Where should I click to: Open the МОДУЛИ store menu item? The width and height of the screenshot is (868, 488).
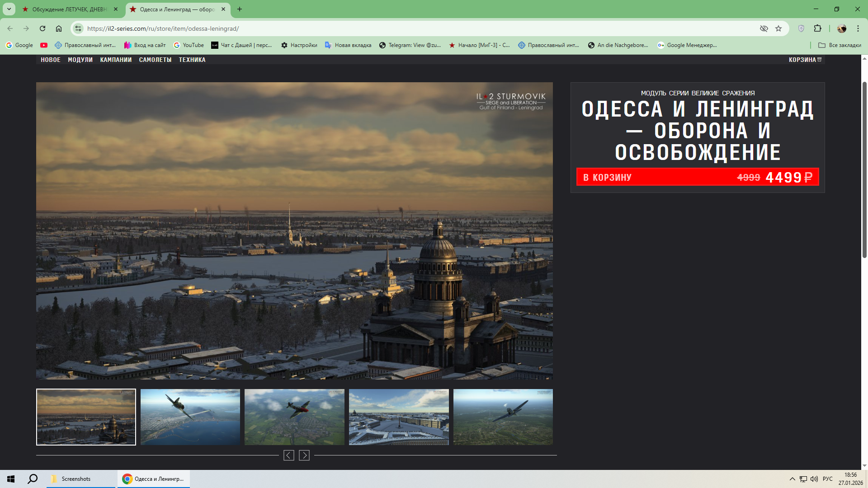pyautogui.click(x=80, y=60)
